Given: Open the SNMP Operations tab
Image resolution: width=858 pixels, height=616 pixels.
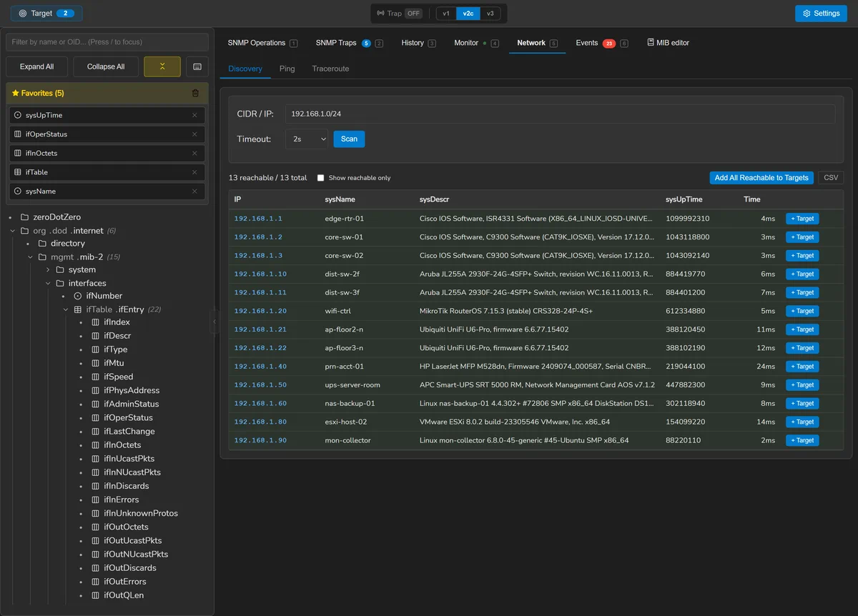Looking at the screenshot, I should (262, 43).
